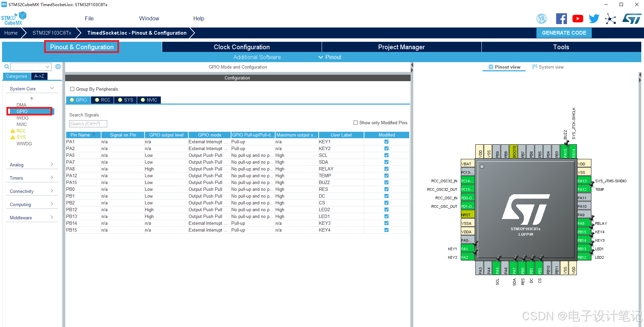The width and height of the screenshot is (644, 327).
Task: Toggle the Modified checkbox for PB0
Action: pos(386,189)
